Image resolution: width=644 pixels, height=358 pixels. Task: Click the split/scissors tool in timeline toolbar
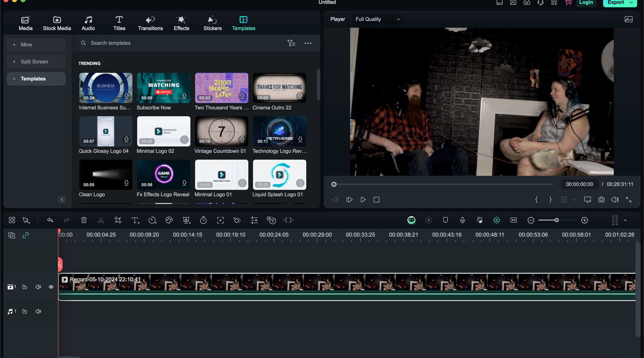pos(101,220)
